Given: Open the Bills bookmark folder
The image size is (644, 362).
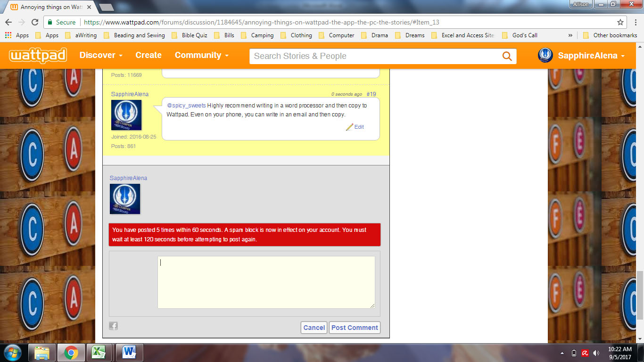Looking at the screenshot, I should click(x=224, y=35).
